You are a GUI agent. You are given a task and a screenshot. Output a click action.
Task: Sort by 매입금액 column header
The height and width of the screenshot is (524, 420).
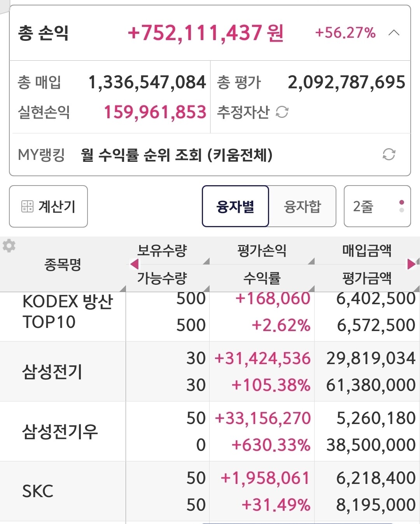(367, 251)
